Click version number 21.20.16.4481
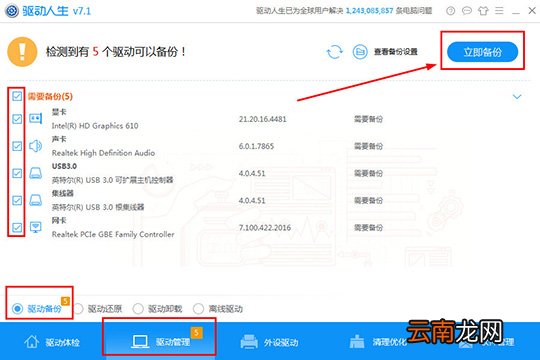The height and width of the screenshot is (360, 540). (263, 119)
